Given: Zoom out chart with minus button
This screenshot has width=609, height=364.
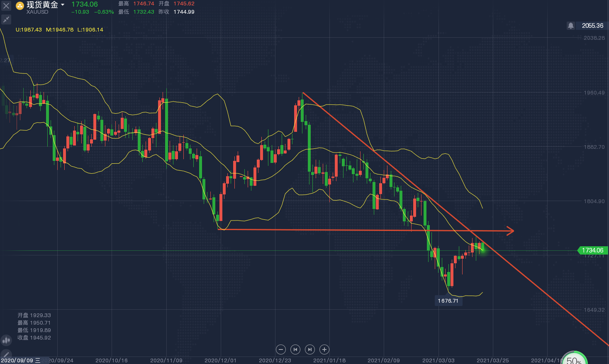Looking at the screenshot, I should coord(281,349).
